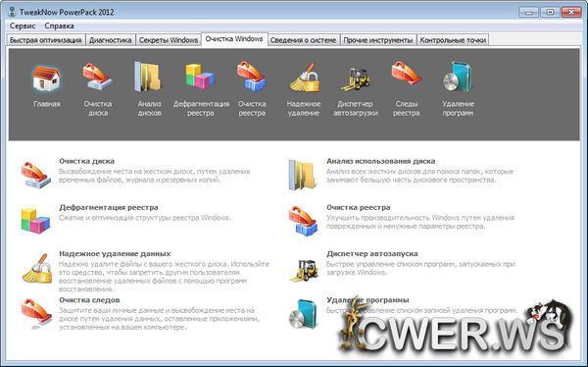Click the vacuum icon beside Очистка диска description
Viewport: 588px width, 367px height.
tap(36, 175)
